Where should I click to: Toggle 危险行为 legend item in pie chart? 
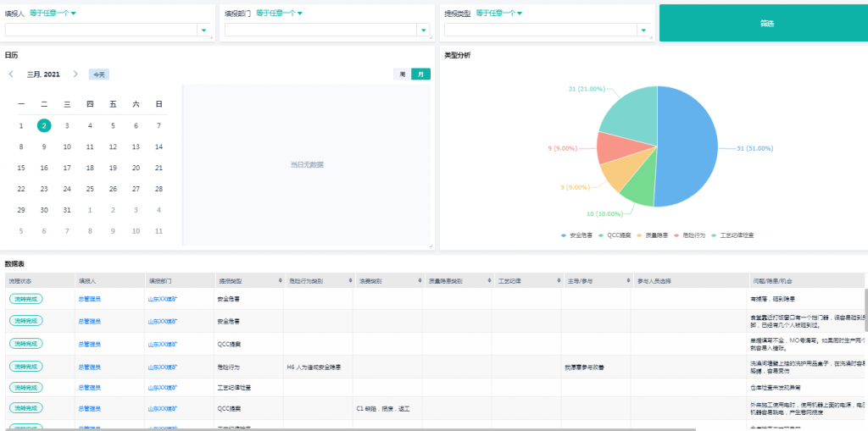coord(690,235)
